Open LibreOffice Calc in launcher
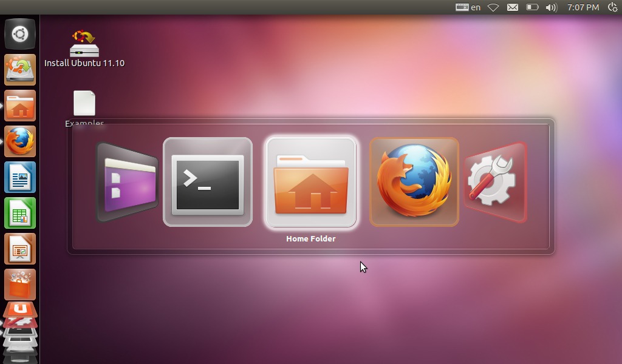 (20, 213)
